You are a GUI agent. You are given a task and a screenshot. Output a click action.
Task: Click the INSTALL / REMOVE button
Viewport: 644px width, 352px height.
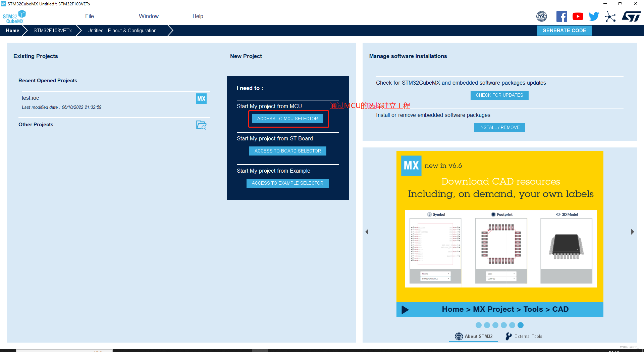coord(499,127)
